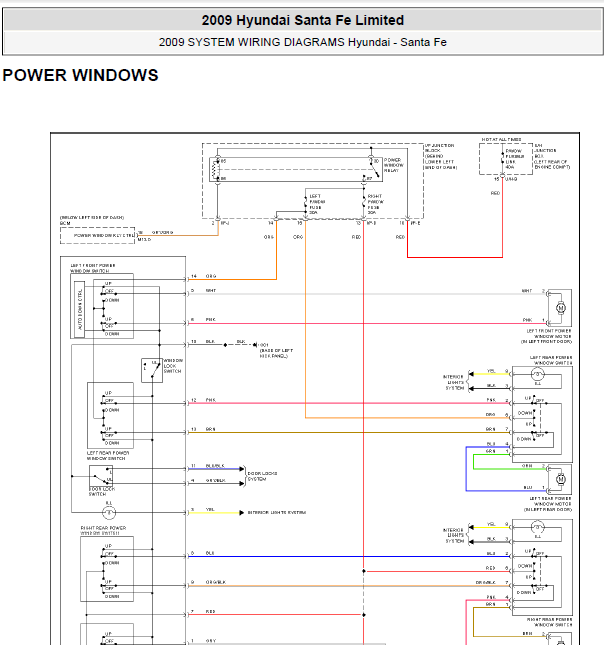Viewport: 604px width, 645px height.
Task: Click the relay contact switch at terminal 30
Action: (374, 169)
